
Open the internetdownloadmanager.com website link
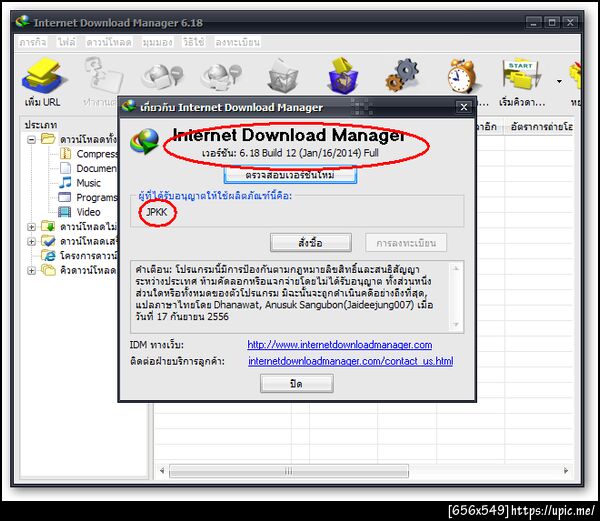[339, 345]
